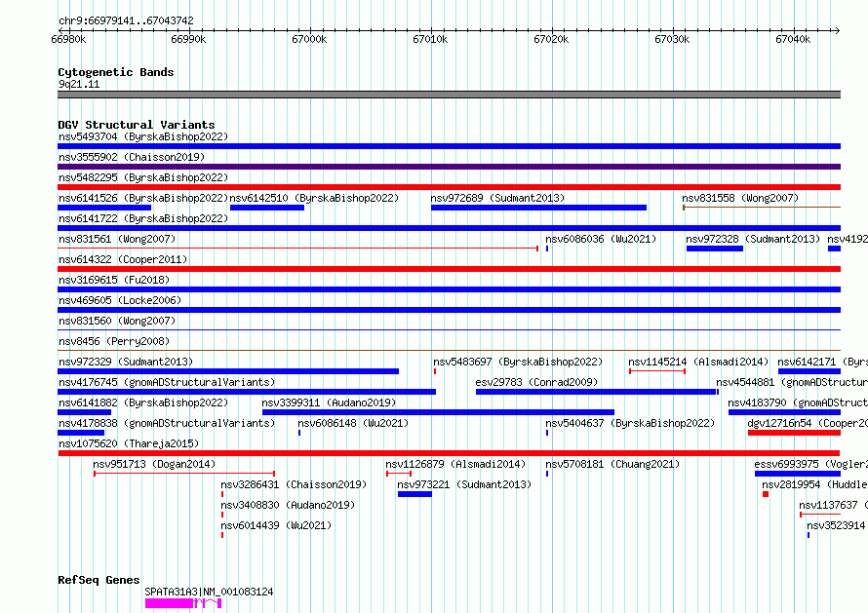Click the RefSeq Genes track title
Screen dimensions: 868x613
coord(99,580)
